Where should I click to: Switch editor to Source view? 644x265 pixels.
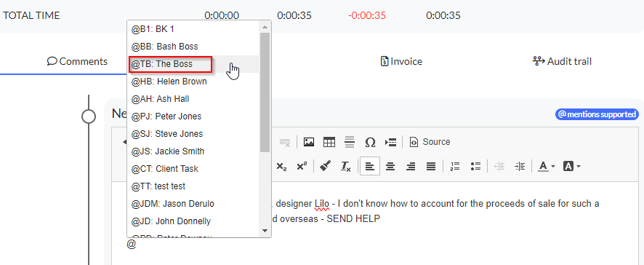430,142
